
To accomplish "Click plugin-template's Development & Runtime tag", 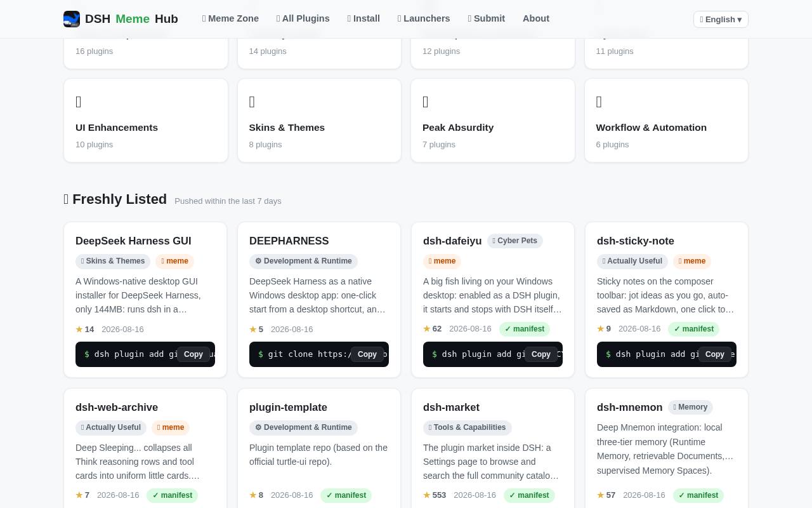I will click(x=303, y=427).
